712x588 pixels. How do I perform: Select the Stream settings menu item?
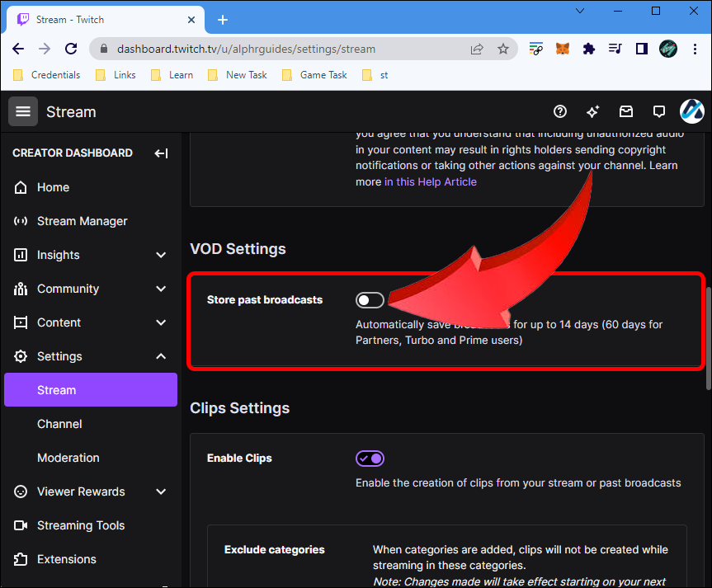(91, 390)
